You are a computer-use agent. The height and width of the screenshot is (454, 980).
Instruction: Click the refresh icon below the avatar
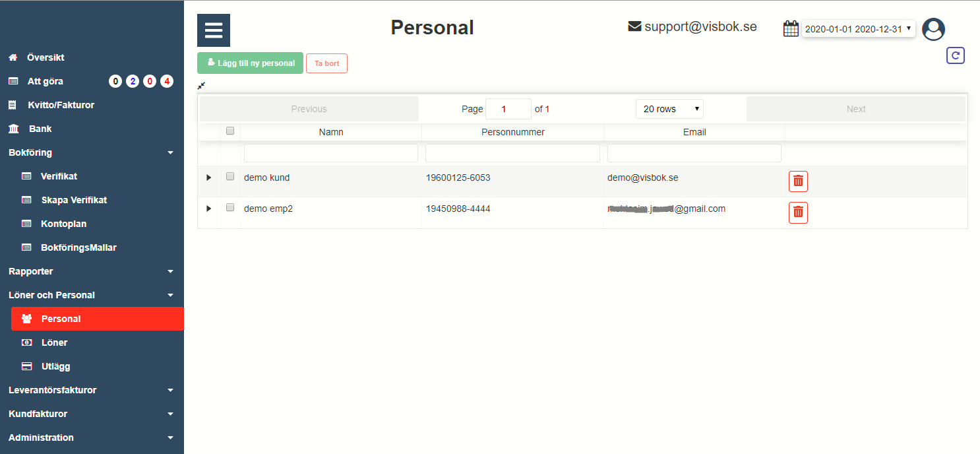[x=955, y=55]
